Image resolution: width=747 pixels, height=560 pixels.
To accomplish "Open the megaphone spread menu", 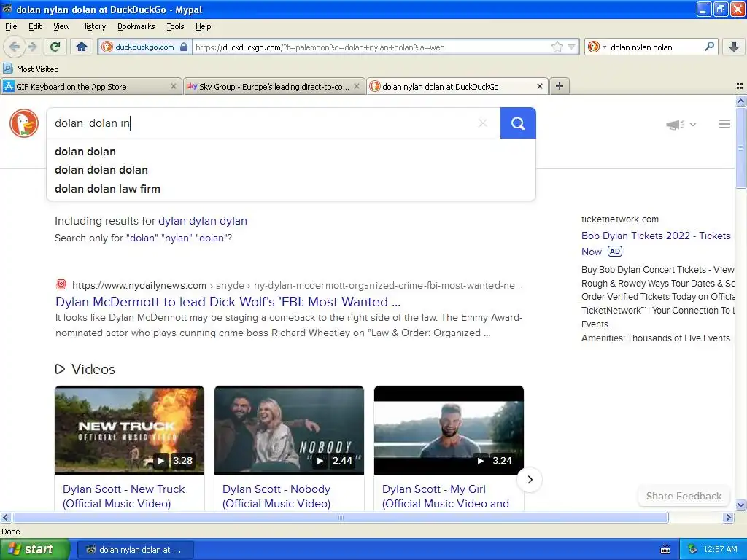I will (x=681, y=124).
